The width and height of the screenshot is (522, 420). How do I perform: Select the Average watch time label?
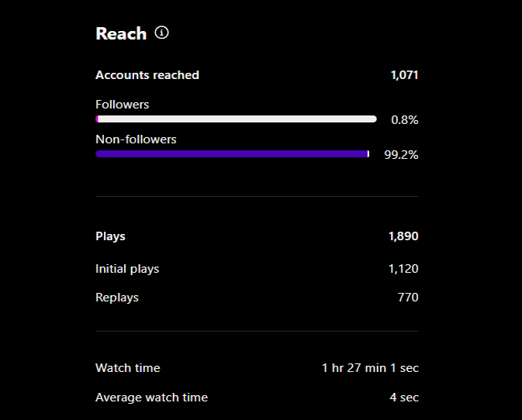click(151, 398)
